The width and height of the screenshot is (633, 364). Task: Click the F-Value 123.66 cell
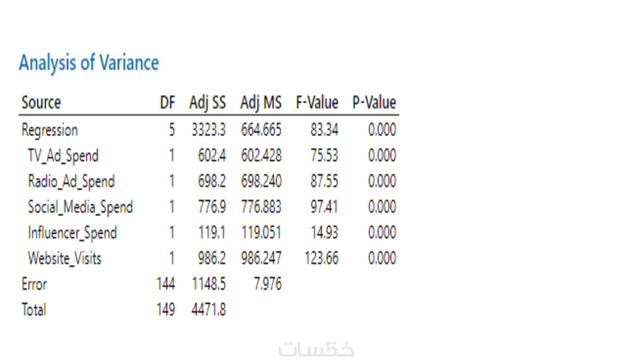pos(320,258)
